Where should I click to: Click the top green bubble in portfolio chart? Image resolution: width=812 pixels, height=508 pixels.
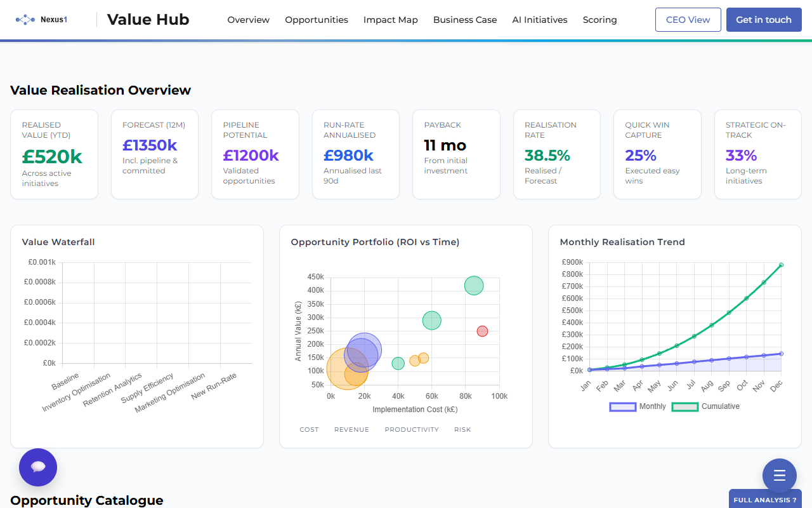474,286
